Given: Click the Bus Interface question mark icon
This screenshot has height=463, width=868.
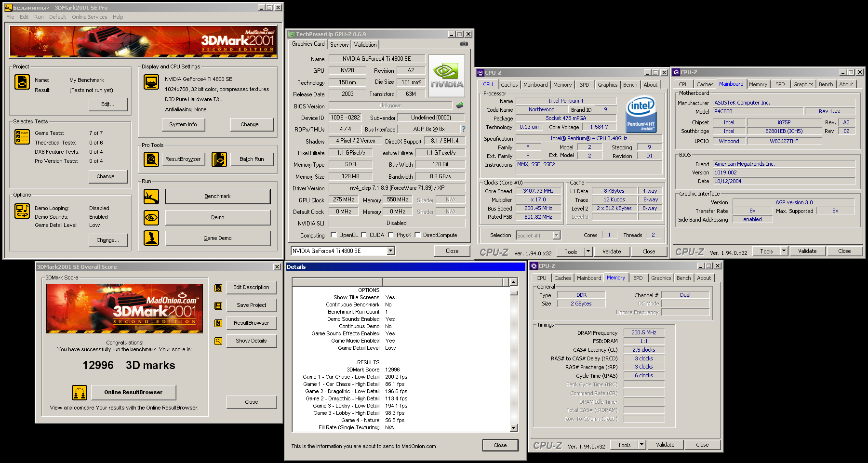Looking at the screenshot, I should pos(464,129).
